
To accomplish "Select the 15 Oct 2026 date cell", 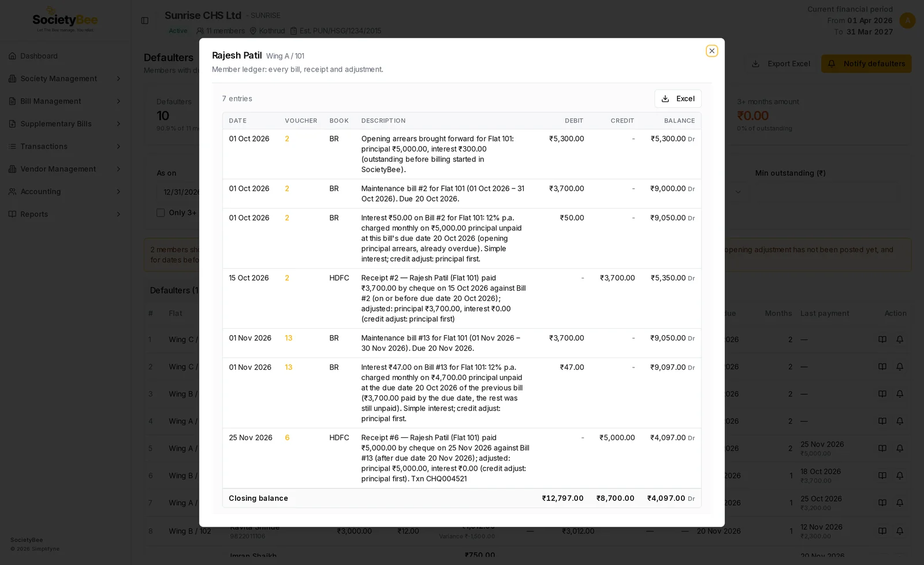I will point(249,278).
